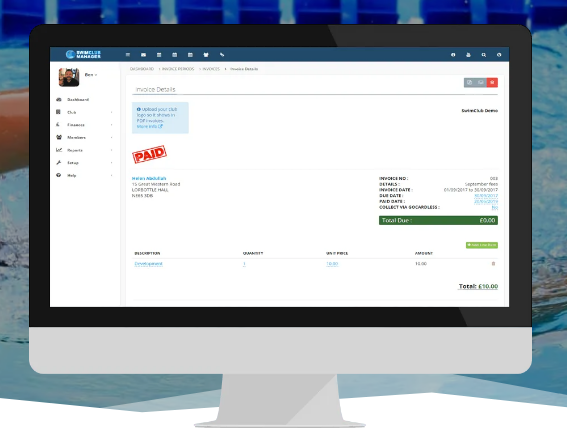This screenshot has width=567, height=439.
Task: Click the t-shirt icon in top bar
Action: 206,55
